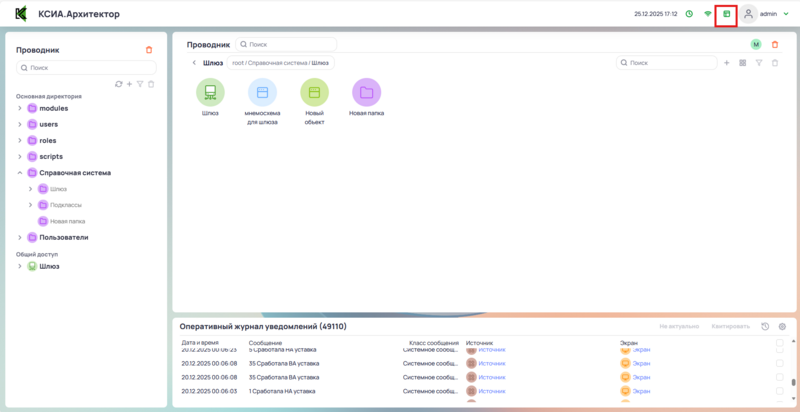Viewport: 800px width, 412px height.
Task: Tick the select-all checkbox in journal header
Action: click(780, 343)
